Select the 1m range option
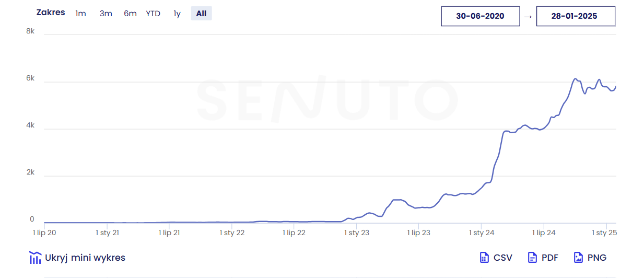 click(80, 14)
